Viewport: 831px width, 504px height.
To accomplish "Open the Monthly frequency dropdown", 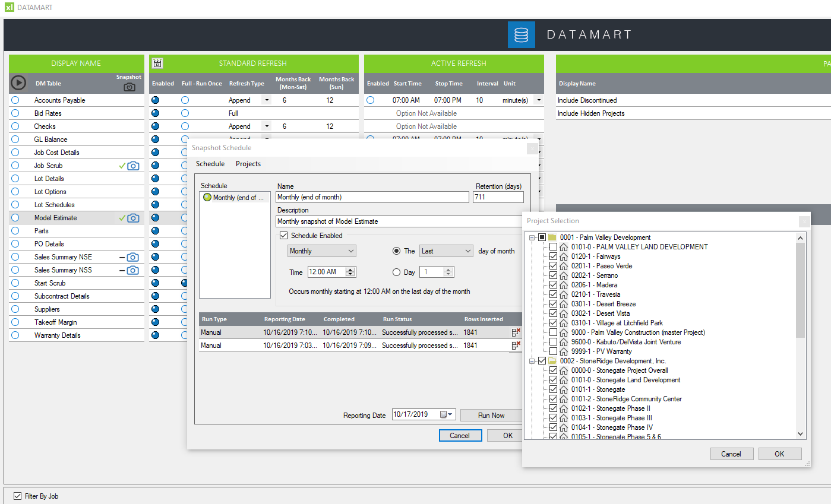I will click(321, 251).
